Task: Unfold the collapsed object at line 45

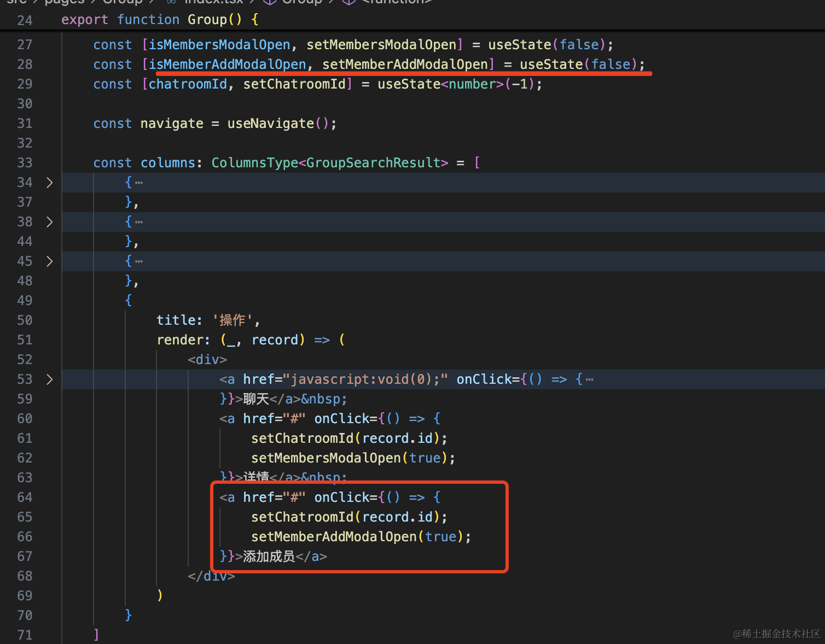Action: 50,261
